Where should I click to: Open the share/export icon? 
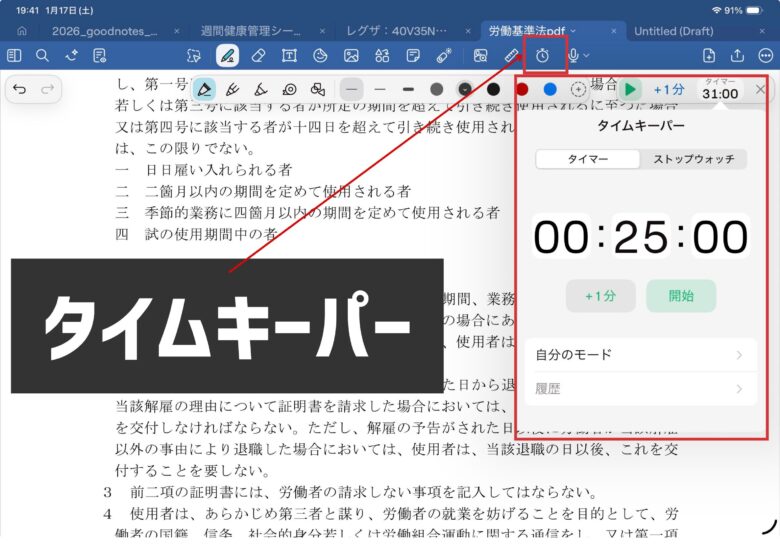pyautogui.click(x=738, y=56)
